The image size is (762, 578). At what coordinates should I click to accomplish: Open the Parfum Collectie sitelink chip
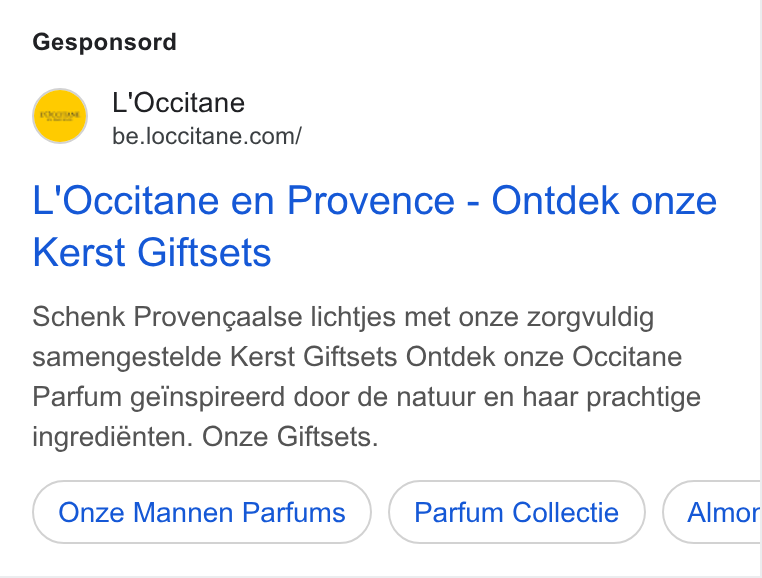tap(517, 512)
